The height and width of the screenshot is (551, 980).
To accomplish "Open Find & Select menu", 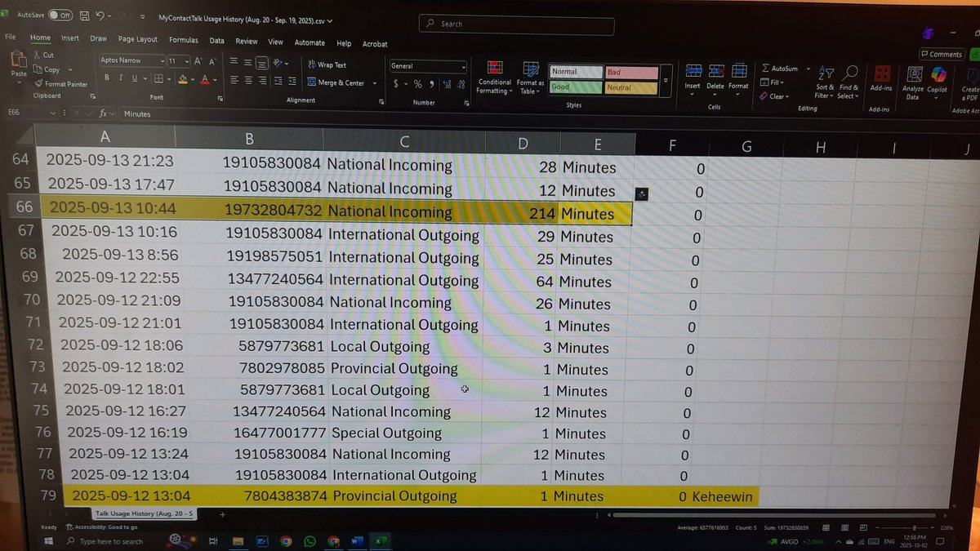I will [849, 82].
